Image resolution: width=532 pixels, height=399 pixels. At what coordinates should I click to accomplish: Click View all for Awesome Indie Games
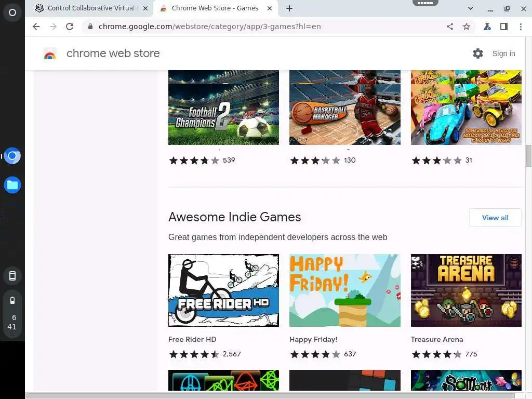495,218
